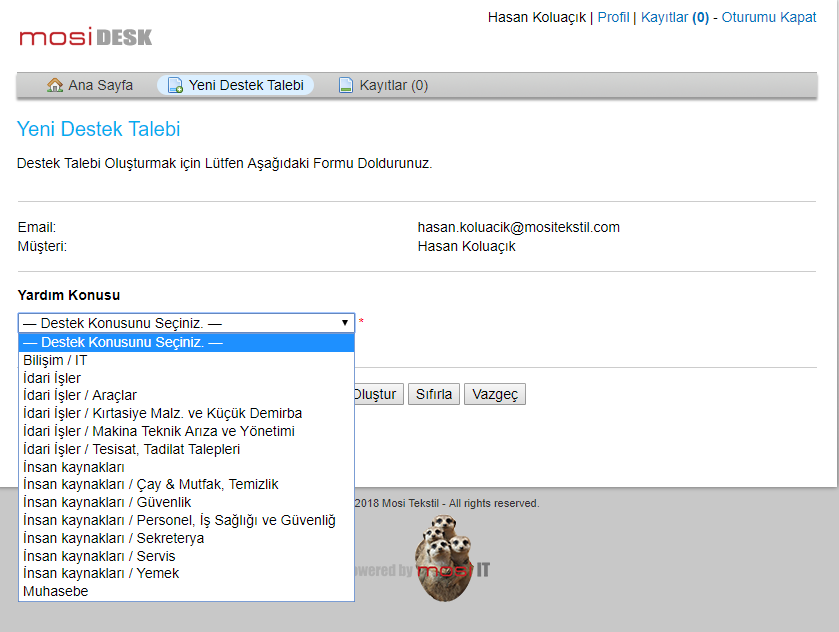839x632 pixels.
Task: Choose İnsan kaynakları / Sekreterya
Action: [x=186, y=538]
